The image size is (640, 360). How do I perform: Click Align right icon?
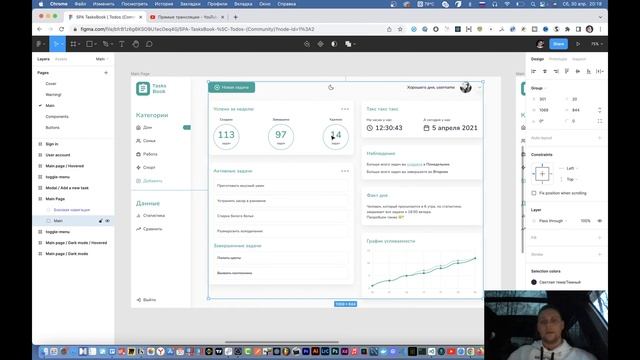coord(556,71)
